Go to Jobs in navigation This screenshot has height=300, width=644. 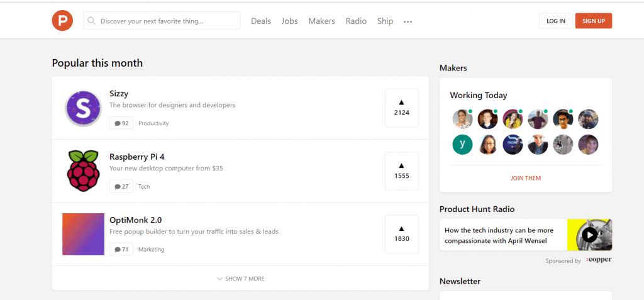point(289,21)
